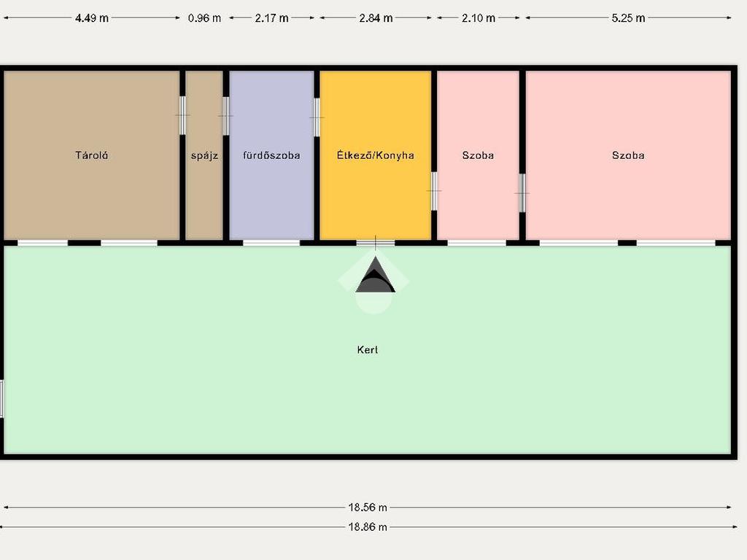The image size is (747, 560).
Task: Select the door between Étkező/Konyha and narrow Szoba
Action: pos(434,190)
